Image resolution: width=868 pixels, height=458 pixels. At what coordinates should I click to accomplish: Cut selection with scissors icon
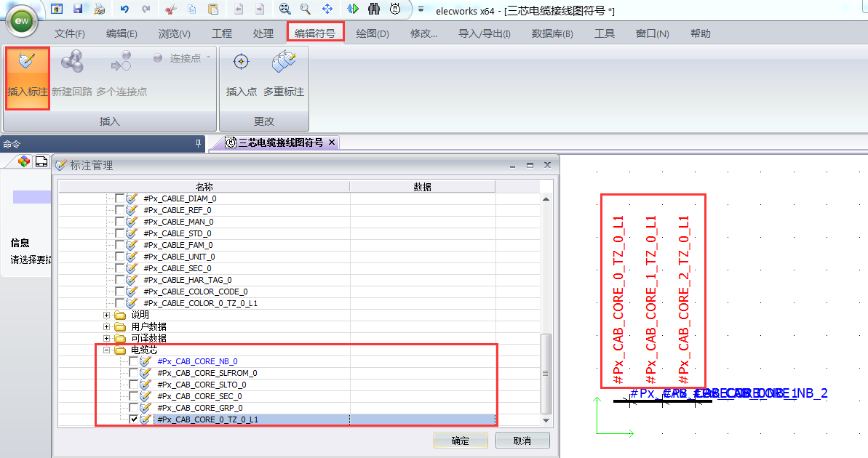click(170, 9)
